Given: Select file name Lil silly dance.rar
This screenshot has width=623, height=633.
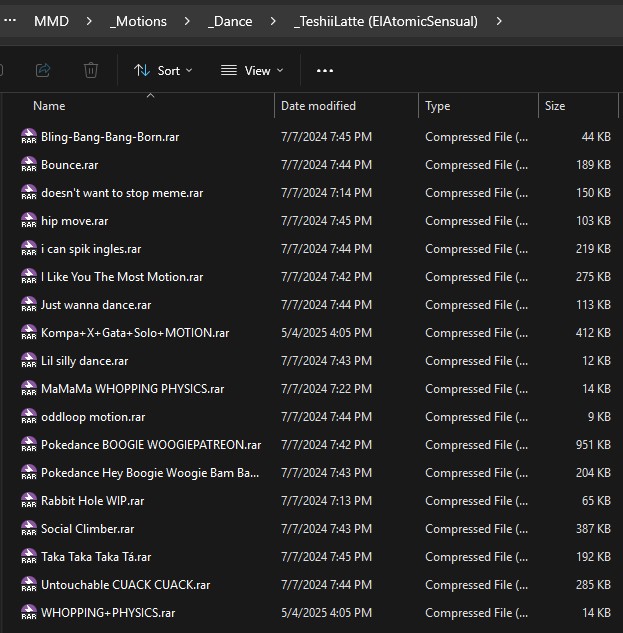Looking at the screenshot, I should coord(84,361).
